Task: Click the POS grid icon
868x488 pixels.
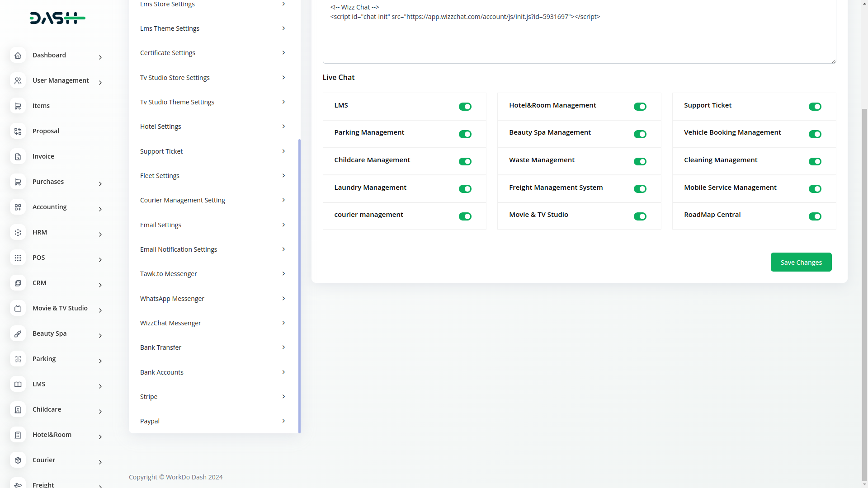Action: [18, 258]
